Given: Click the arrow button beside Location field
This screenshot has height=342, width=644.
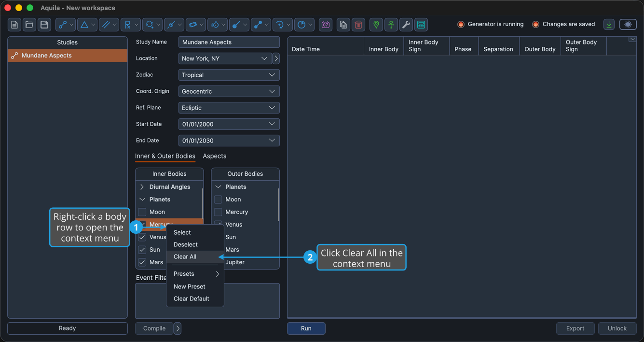Looking at the screenshot, I should click(x=276, y=58).
